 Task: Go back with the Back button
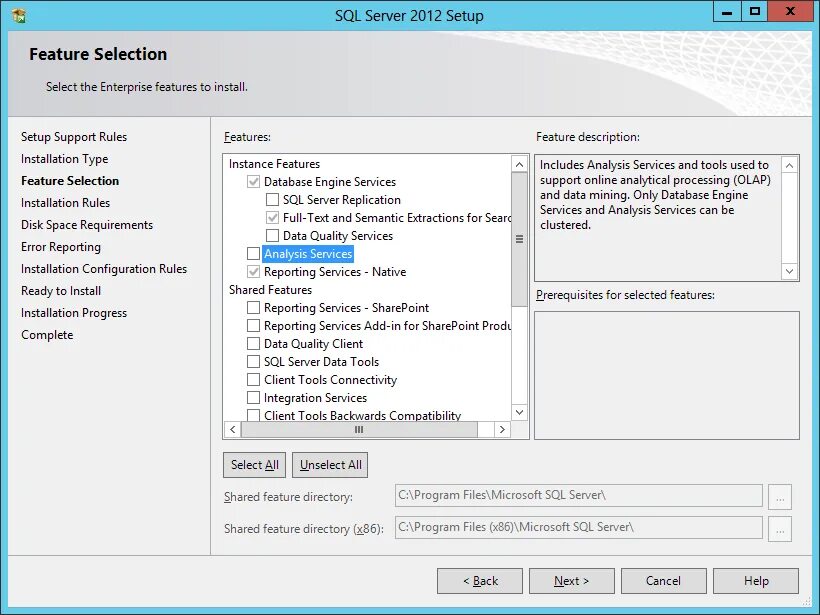click(x=480, y=581)
